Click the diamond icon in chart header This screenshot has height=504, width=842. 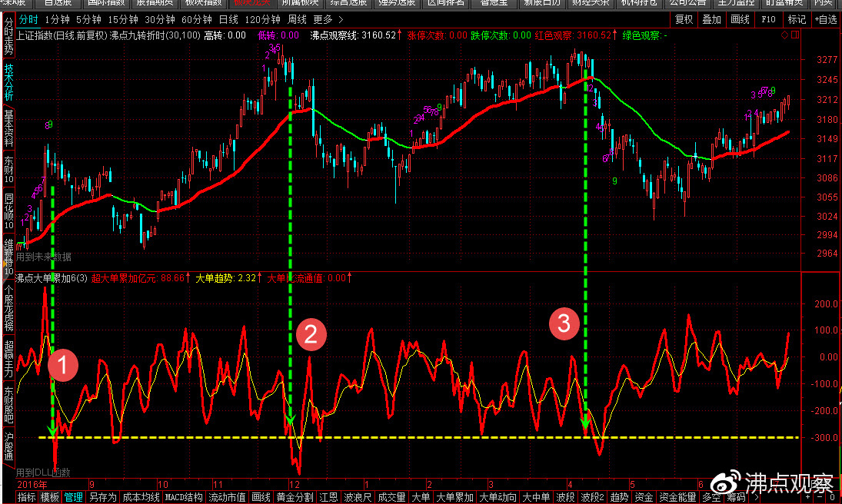point(784,35)
